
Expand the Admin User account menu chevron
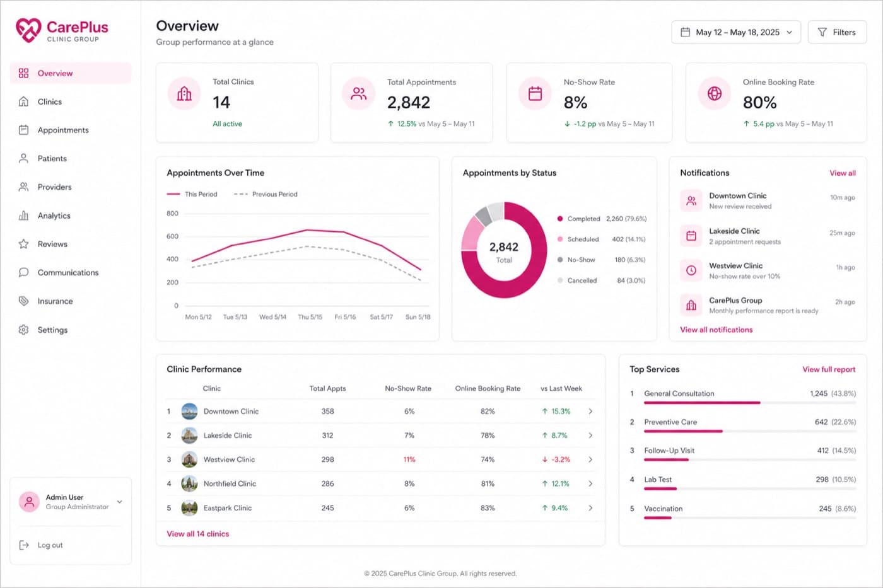(x=119, y=502)
